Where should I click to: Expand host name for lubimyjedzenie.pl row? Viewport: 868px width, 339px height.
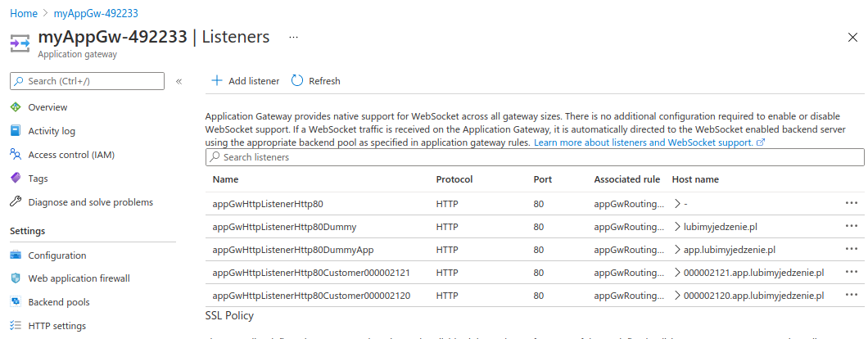point(677,227)
